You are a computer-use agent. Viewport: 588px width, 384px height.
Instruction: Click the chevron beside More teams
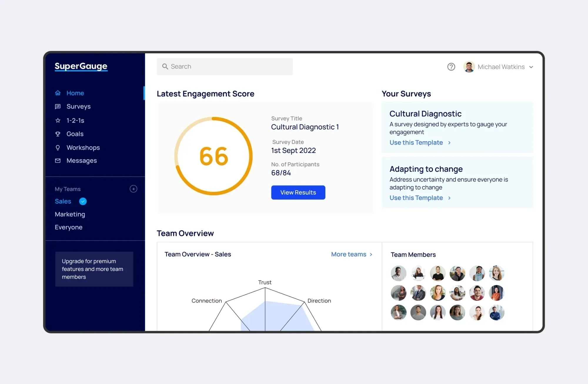(x=371, y=254)
